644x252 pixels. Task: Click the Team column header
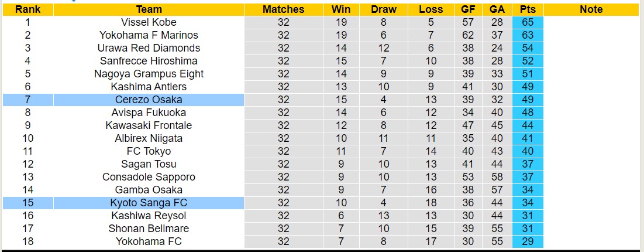click(x=149, y=9)
